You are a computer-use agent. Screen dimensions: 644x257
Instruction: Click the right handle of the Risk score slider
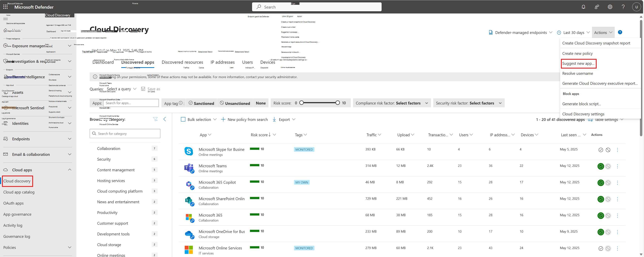[x=338, y=103]
